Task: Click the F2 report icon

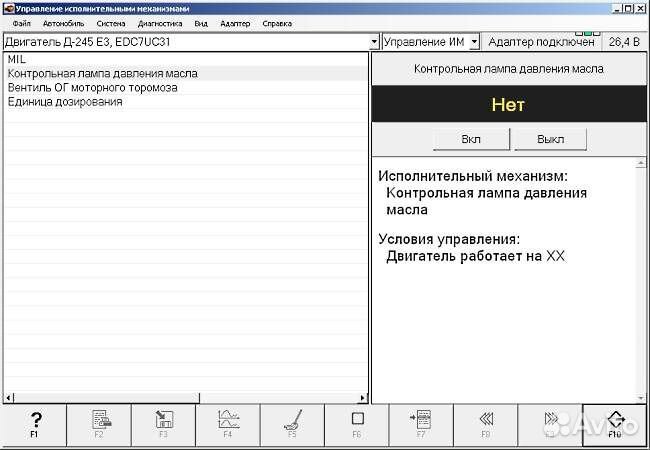Action: click(98, 422)
